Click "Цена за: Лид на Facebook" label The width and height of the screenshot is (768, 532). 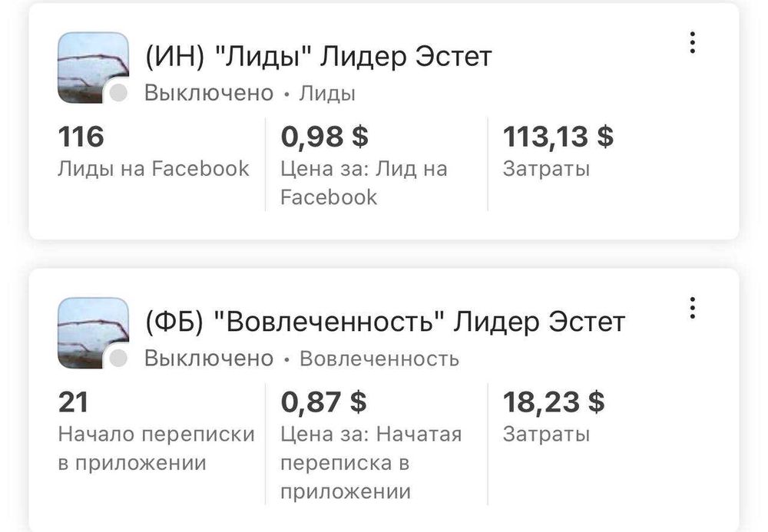pos(363,183)
